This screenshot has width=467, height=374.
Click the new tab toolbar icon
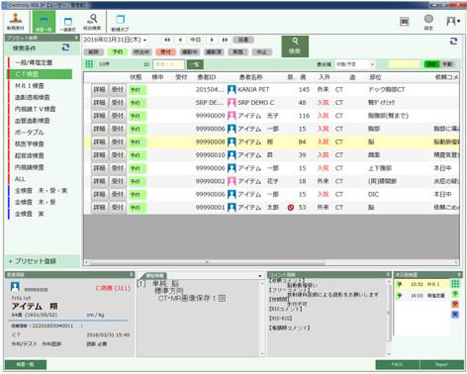pyautogui.click(x=120, y=23)
